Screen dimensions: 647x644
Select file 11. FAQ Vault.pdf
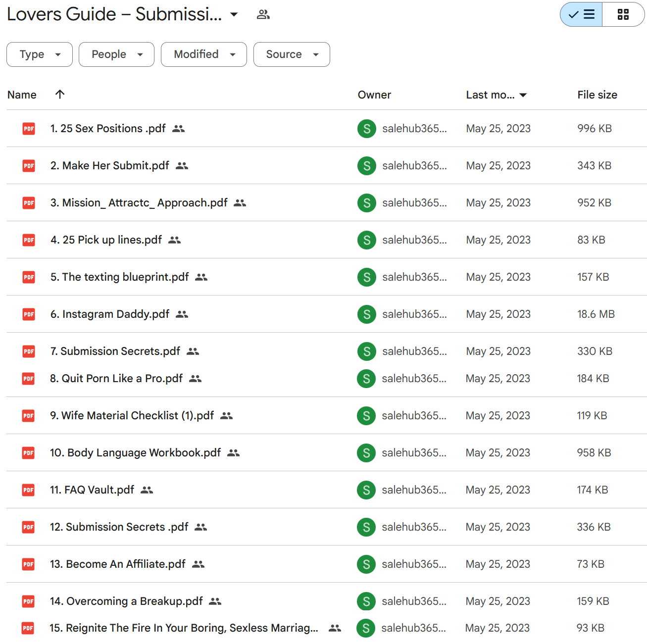[x=326, y=490]
